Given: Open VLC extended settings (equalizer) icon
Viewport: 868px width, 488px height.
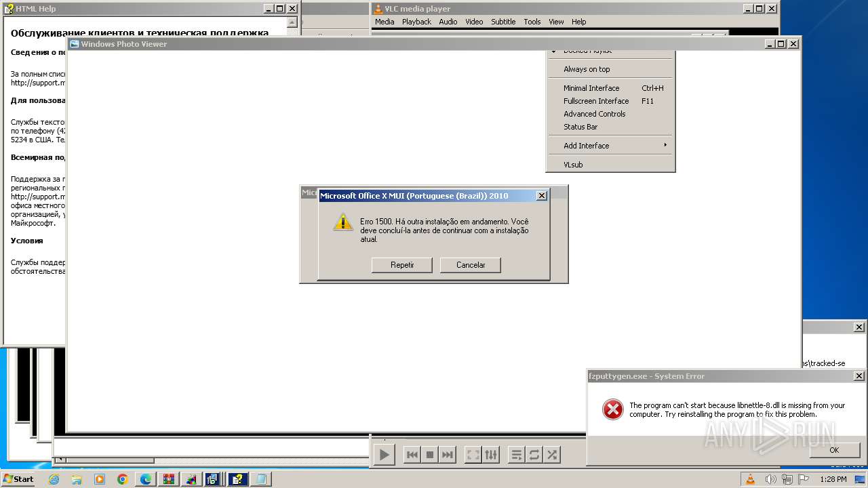Looking at the screenshot, I should 491,455.
